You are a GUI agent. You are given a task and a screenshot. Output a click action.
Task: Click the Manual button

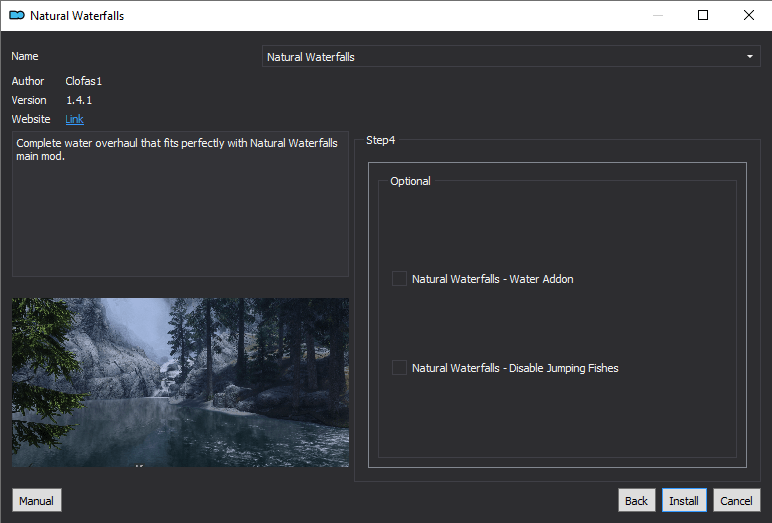click(x=37, y=500)
